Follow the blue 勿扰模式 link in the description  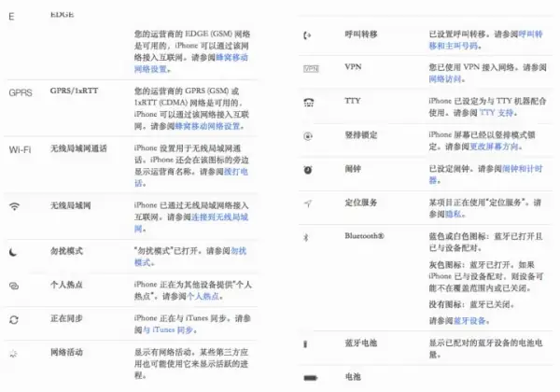pos(190,257)
